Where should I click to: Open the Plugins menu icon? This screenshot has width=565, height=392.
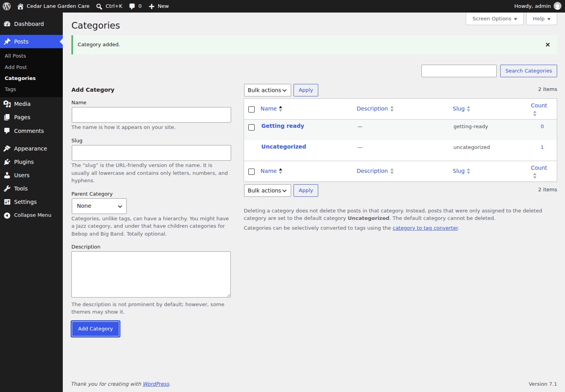coord(7,162)
